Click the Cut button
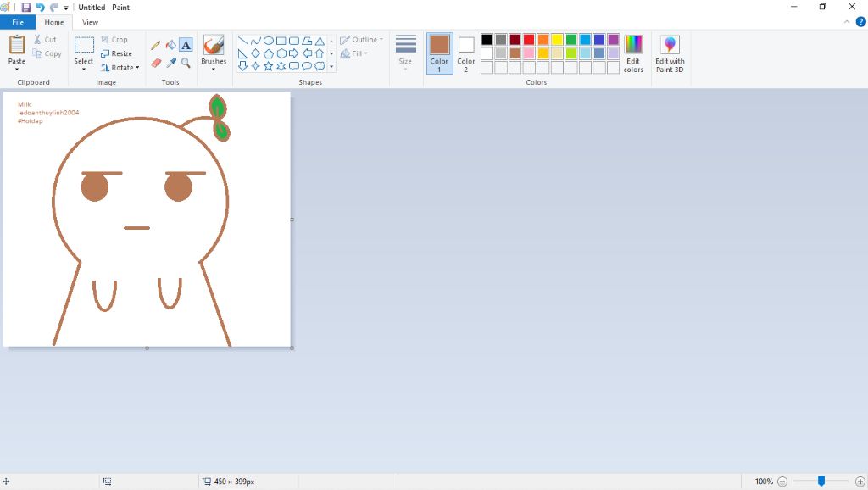This screenshot has height=490, width=868. (45, 40)
